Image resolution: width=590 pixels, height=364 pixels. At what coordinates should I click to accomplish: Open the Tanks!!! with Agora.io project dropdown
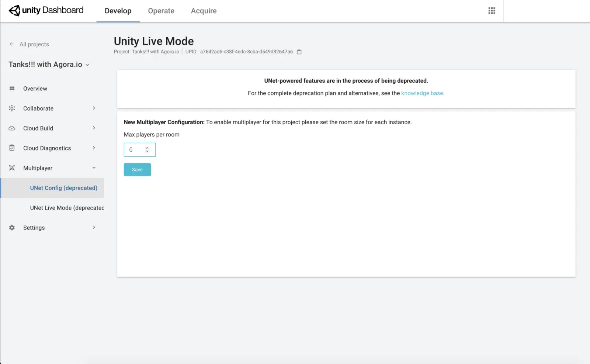pos(49,65)
